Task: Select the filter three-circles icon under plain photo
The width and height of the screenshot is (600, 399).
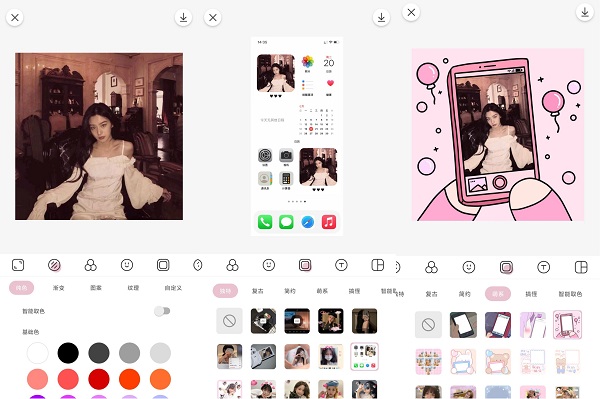Action: pos(91,265)
